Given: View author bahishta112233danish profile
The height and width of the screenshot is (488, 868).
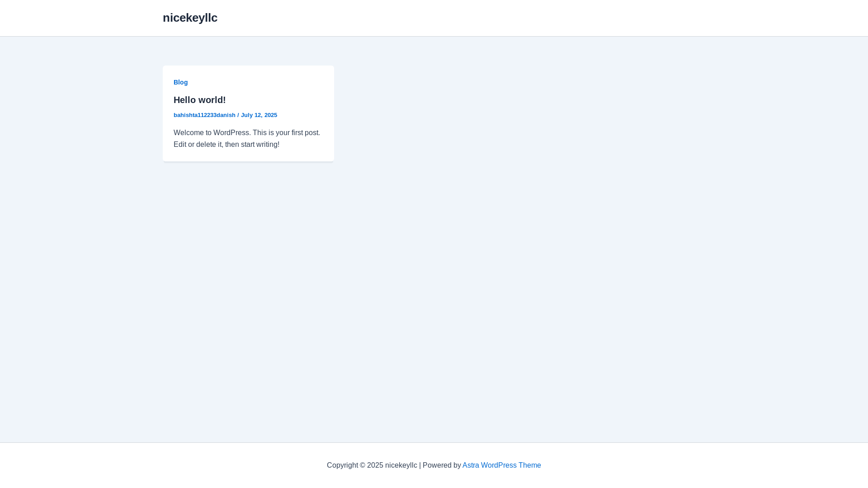Looking at the screenshot, I should click(204, 115).
